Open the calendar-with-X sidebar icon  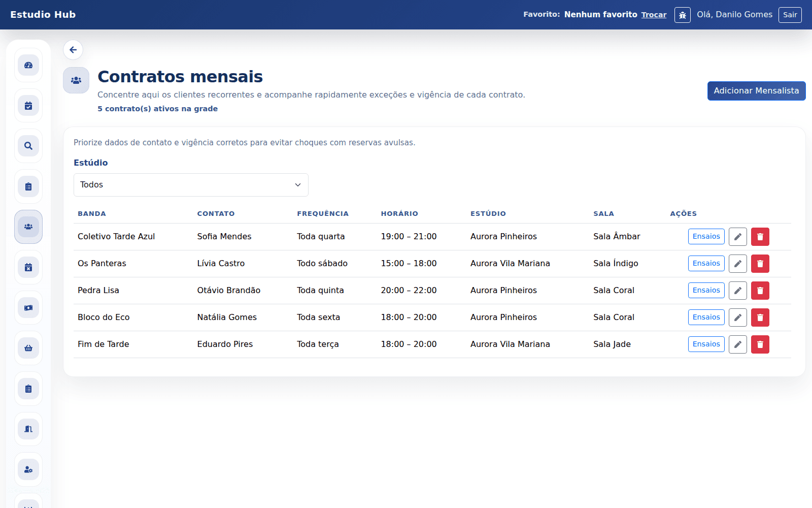[x=28, y=267]
